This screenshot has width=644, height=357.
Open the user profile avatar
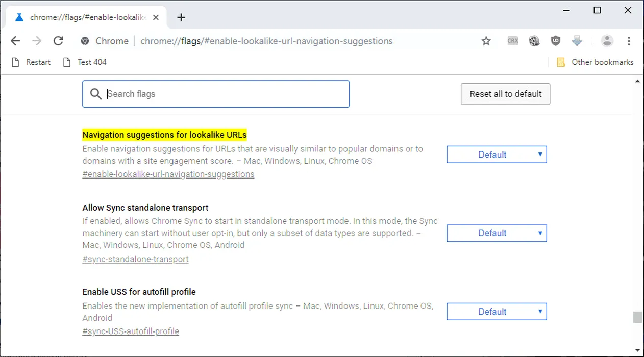pos(607,41)
